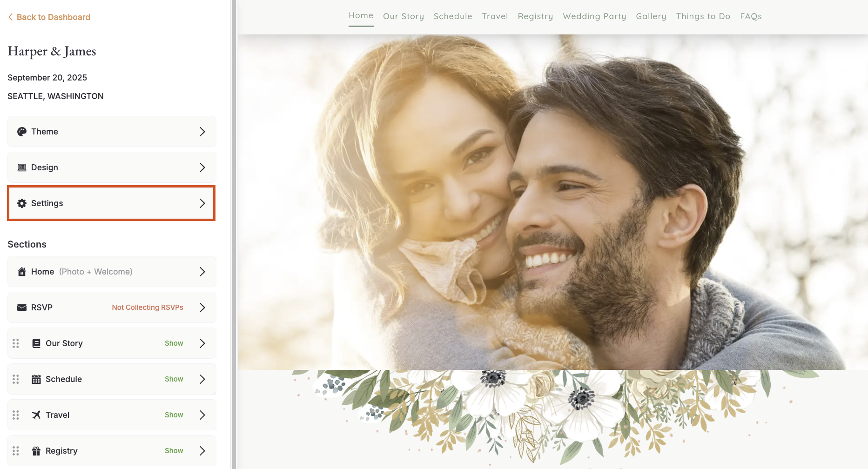The image size is (868, 469).
Task: Click the Registry gift icon
Action: 36,451
